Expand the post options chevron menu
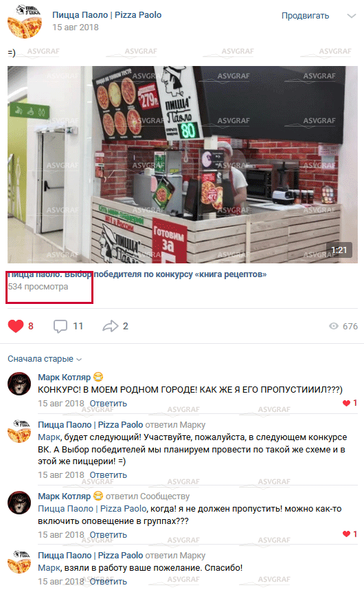This screenshot has width=364, height=590. click(x=351, y=16)
